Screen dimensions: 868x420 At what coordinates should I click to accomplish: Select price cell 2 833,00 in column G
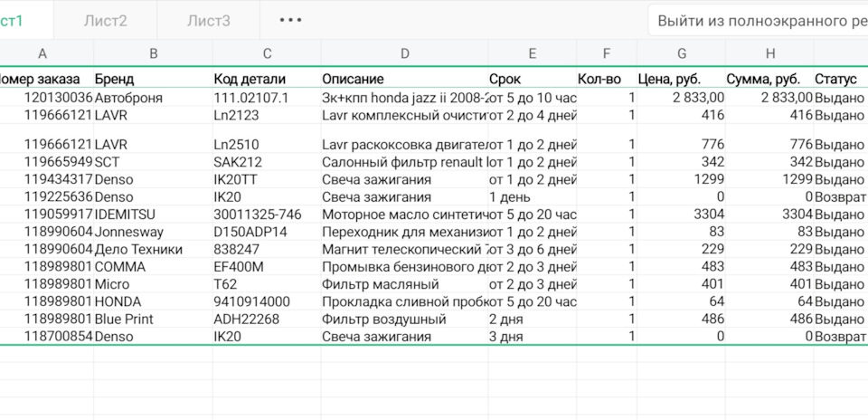pyautogui.click(x=682, y=98)
